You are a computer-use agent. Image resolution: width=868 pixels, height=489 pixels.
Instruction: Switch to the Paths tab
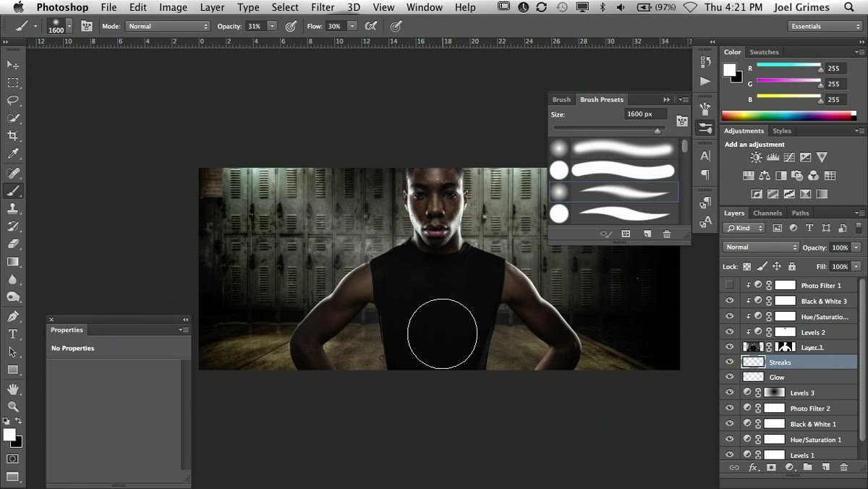(800, 213)
